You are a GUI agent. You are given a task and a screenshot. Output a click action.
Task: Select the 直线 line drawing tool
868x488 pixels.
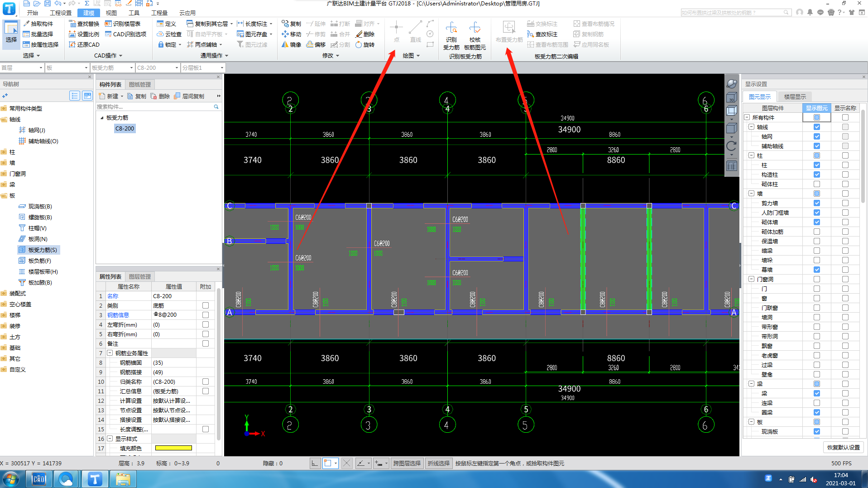click(x=415, y=31)
